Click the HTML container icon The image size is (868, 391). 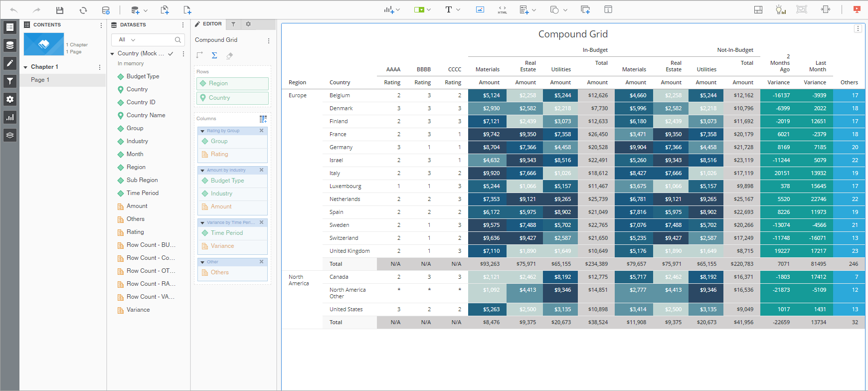pos(502,10)
